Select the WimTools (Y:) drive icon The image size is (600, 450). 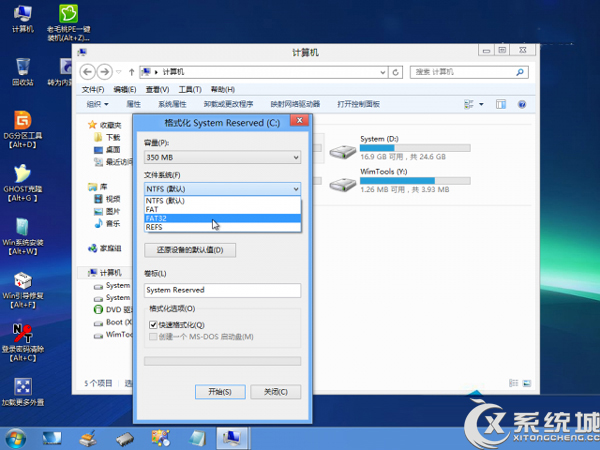click(343, 184)
